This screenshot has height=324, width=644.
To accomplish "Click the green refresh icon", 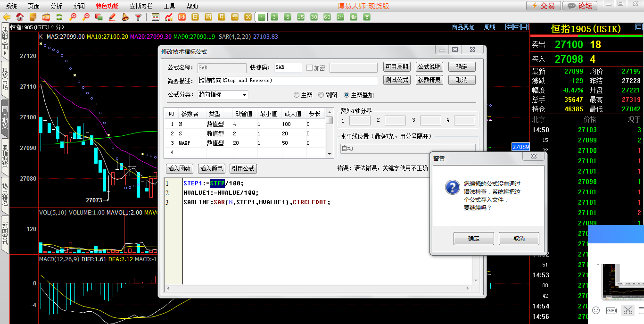I will coord(59,17).
